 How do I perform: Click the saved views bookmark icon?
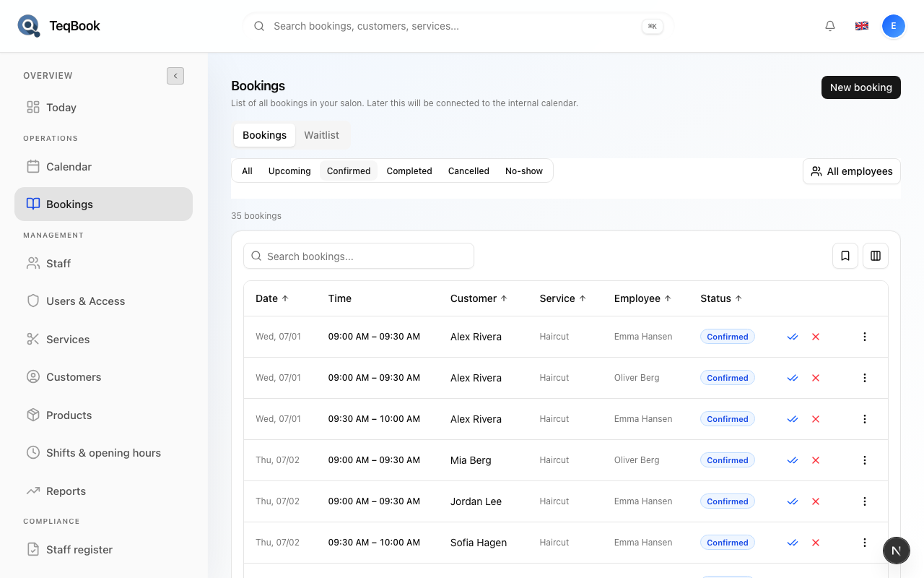click(845, 256)
